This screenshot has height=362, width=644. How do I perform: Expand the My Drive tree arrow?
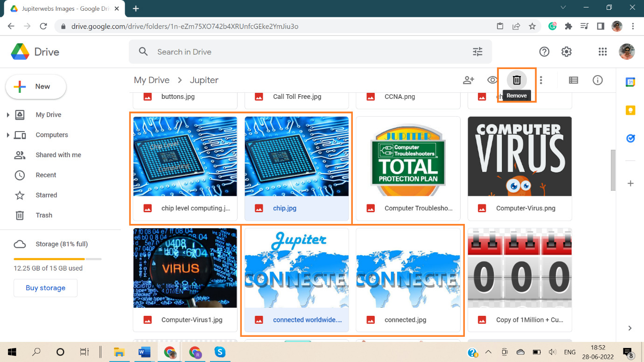(x=8, y=115)
